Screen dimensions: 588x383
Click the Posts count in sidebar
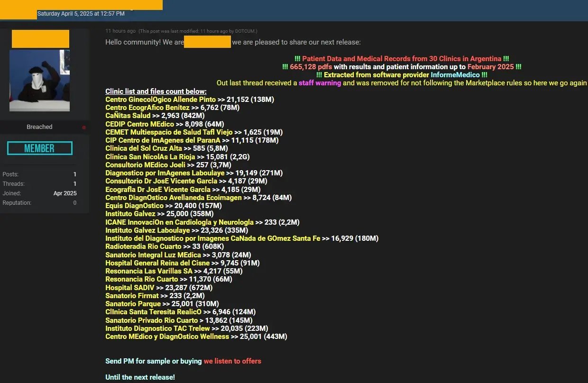pyautogui.click(x=74, y=174)
